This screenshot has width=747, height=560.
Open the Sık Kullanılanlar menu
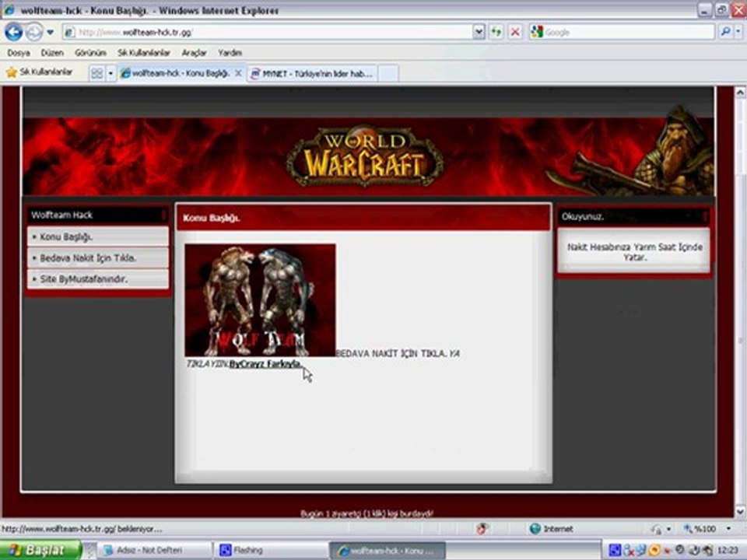point(144,53)
